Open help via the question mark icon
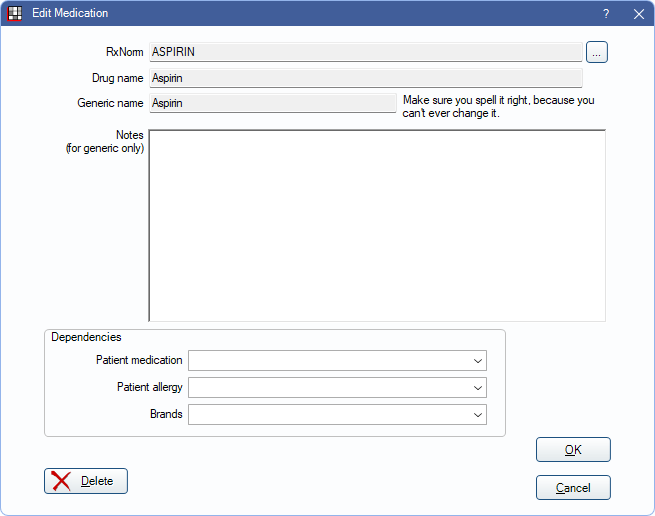 (606, 14)
